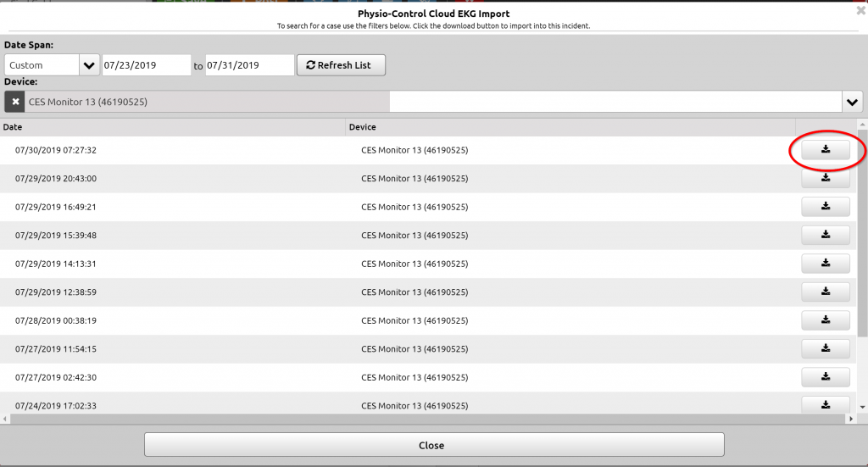Import the 07/28/2019 00:38:19 EKG

point(826,320)
